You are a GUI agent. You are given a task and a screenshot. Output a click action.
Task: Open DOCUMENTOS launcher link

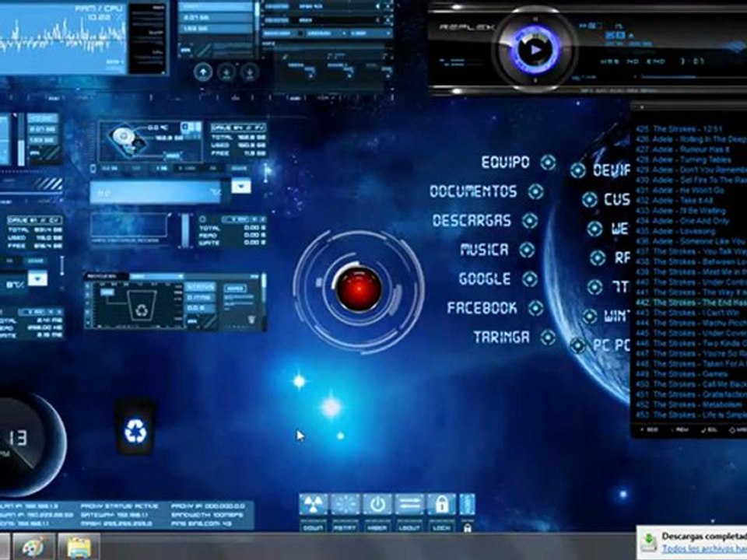(473, 191)
